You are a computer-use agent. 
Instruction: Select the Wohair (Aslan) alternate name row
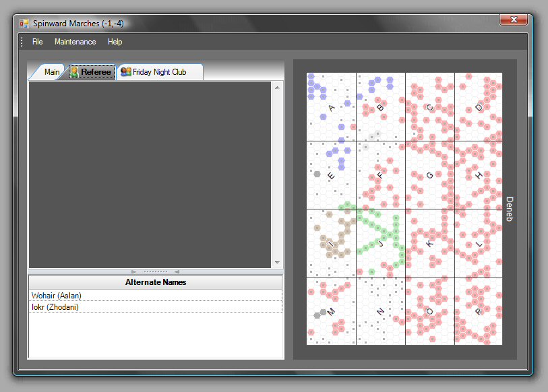155,296
